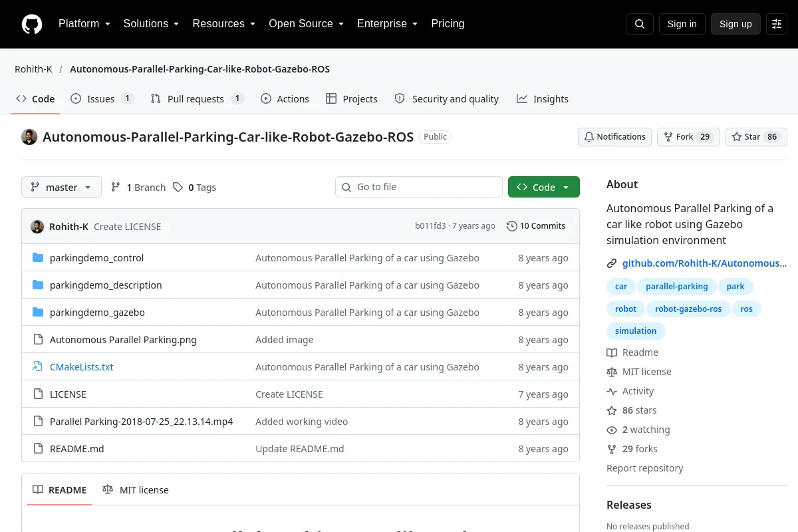Open the master branch selector

pyautogui.click(x=61, y=188)
